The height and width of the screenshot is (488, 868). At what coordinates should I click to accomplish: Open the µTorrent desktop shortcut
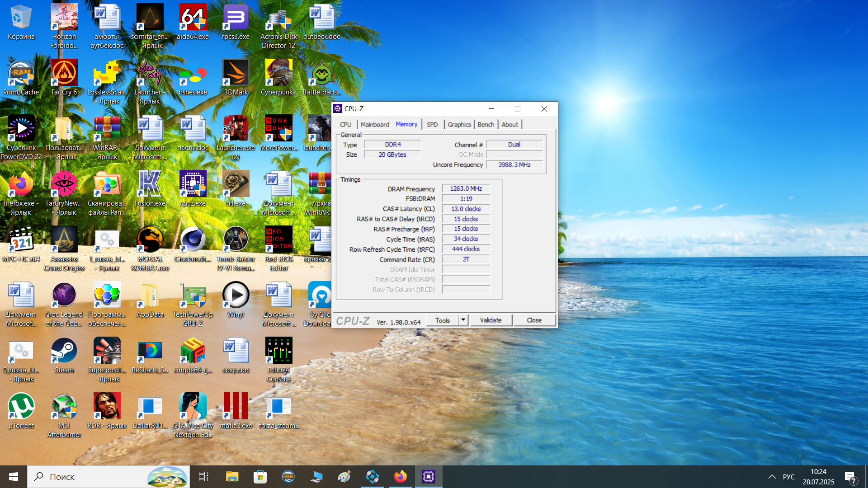click(21, 407)
